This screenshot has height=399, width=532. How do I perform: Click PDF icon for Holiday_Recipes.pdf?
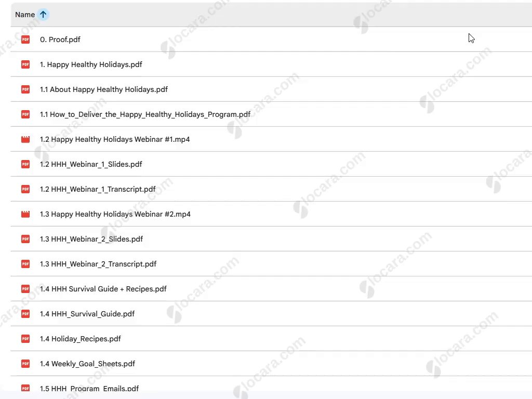coord(25,339)
